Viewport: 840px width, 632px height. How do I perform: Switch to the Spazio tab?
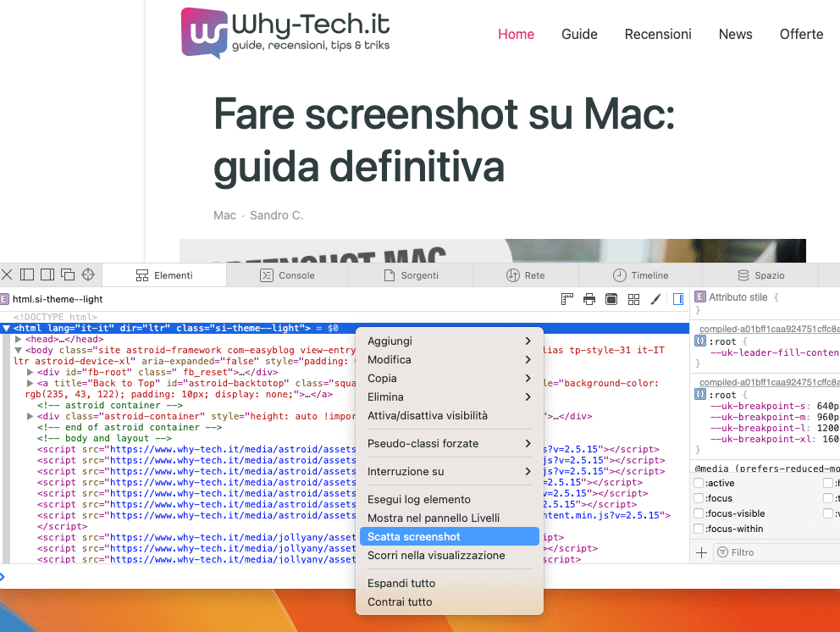(x=760, y=275)
